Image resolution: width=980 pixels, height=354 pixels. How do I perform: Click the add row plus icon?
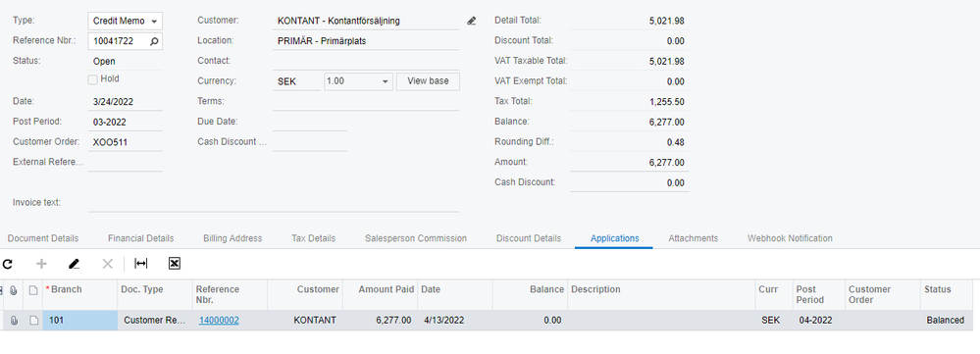42,264
